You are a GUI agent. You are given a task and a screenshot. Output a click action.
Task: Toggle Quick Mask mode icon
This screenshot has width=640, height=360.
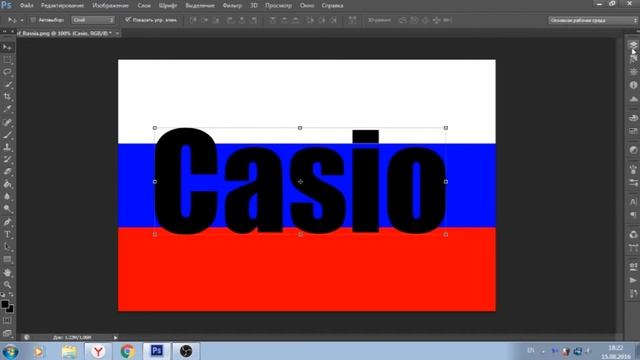pos(7,321)
